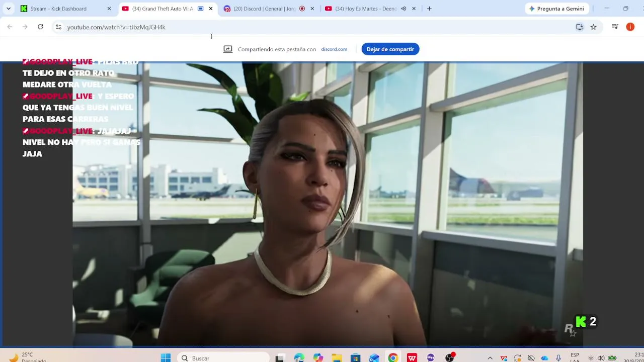Go back to the previous page

10,27
